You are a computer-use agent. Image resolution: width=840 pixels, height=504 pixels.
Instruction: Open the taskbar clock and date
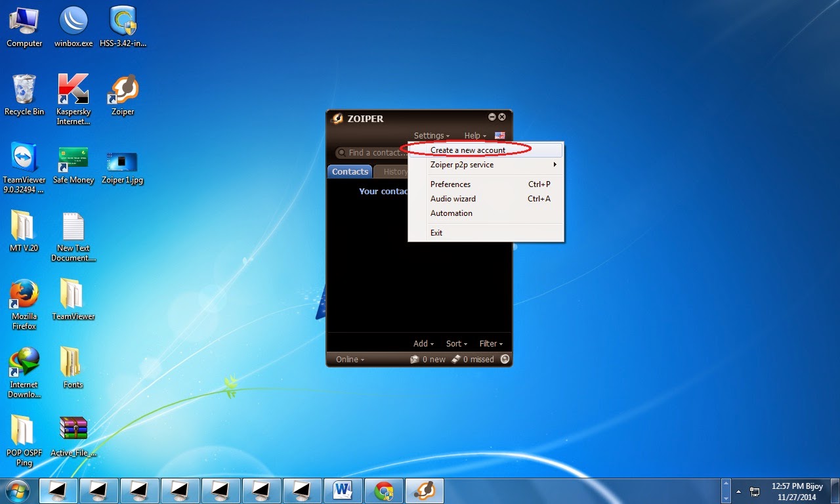pyautogui.click(x=797, y=492)
